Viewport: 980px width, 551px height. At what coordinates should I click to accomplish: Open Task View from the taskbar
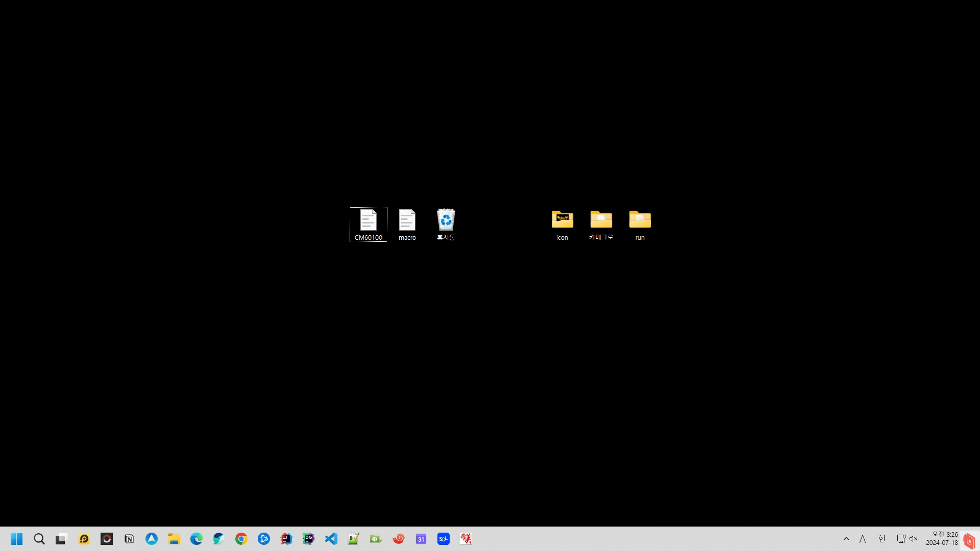(x=61, y=539)
